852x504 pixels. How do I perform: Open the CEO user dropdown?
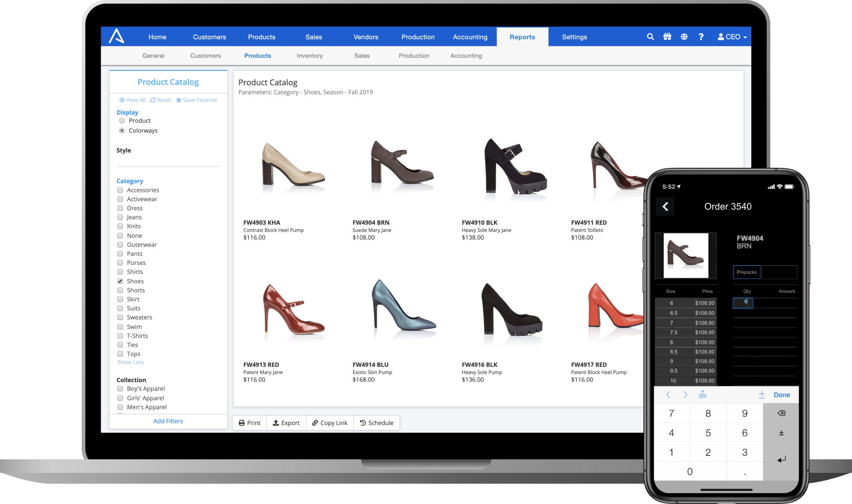click(732, 37)
